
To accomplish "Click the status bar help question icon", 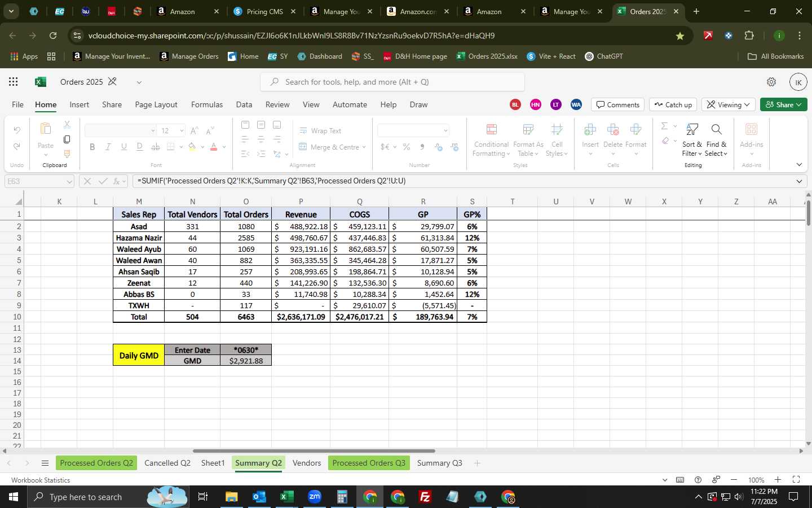I will click(x=698, y=480).
